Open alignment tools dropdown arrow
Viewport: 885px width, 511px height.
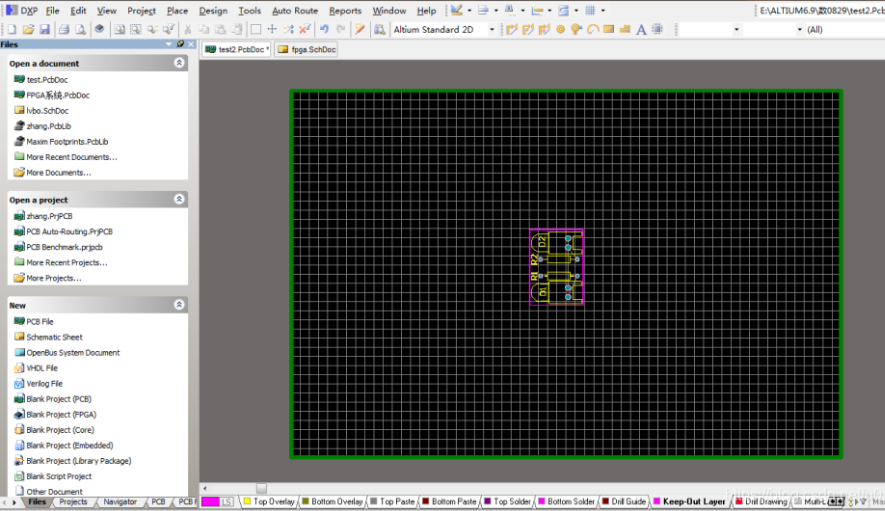coord(496,11)
